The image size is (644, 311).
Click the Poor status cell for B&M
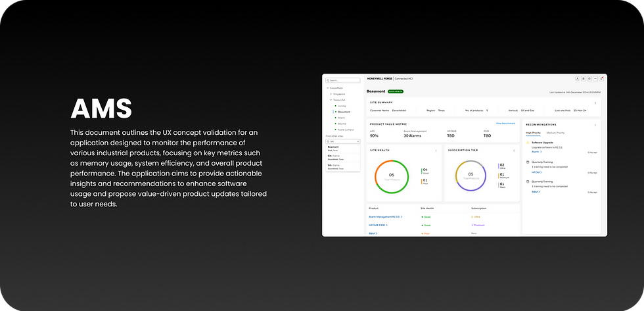click(x=426, y=233)
